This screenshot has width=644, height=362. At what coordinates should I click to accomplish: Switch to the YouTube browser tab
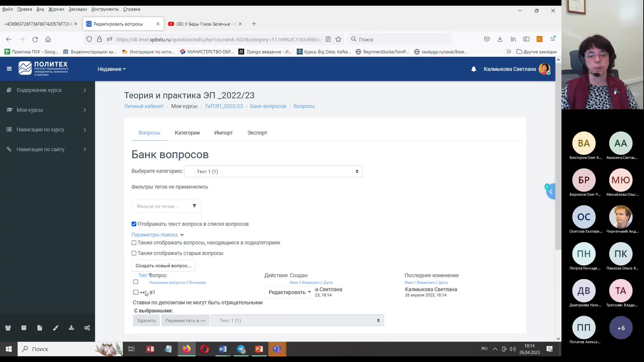coord(205,24)
